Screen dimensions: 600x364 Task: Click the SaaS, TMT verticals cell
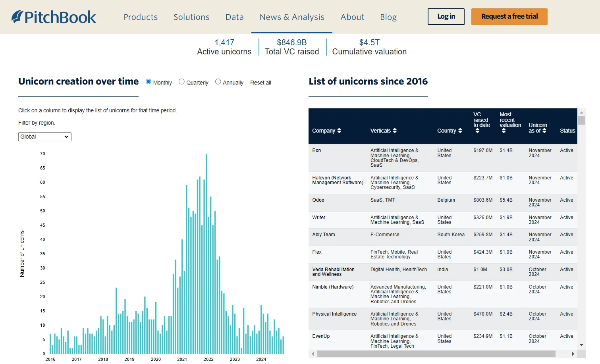pos(383,200)
